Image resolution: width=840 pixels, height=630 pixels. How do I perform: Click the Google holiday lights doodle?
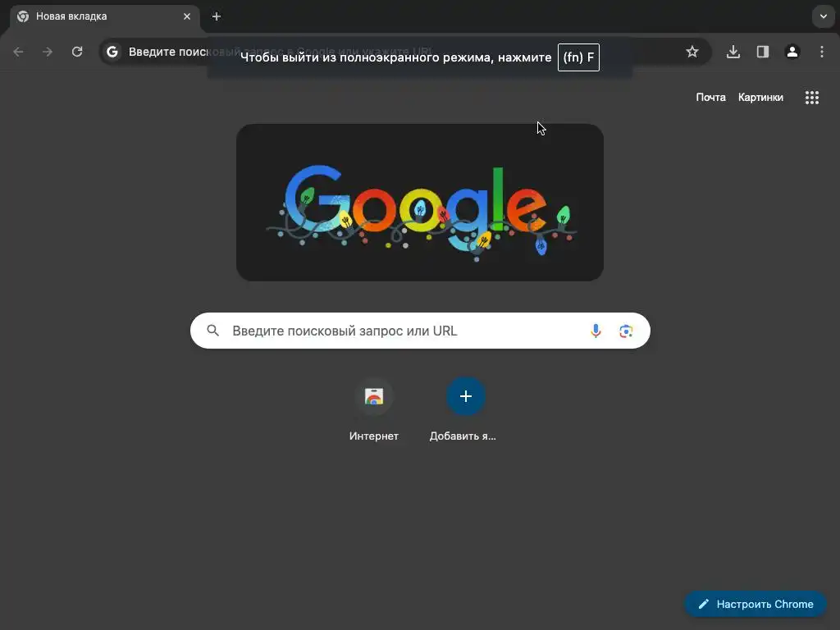point(420,203)
